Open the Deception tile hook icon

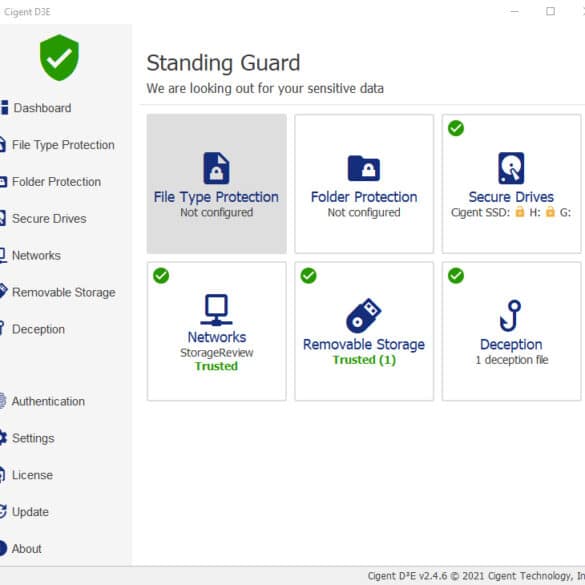click(511, 316)
